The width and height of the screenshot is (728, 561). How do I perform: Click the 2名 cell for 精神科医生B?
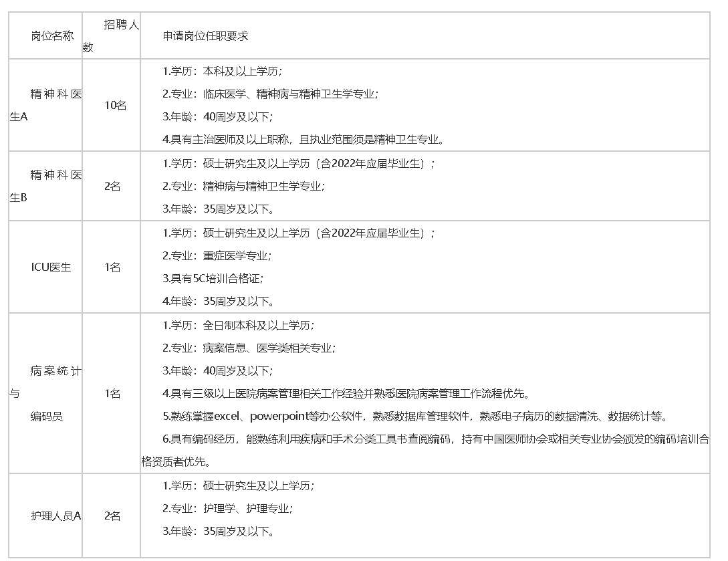point(112,187)
